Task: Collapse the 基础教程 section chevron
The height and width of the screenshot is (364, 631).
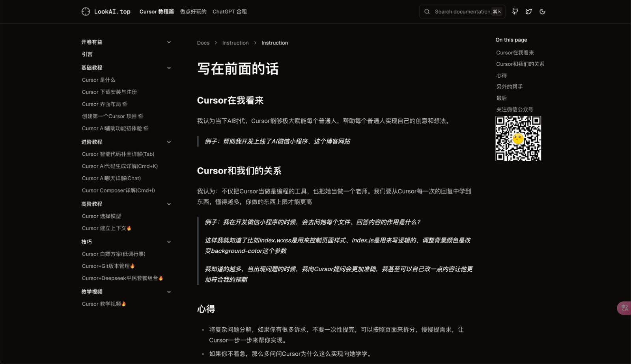Action: (x=169, y=68)
